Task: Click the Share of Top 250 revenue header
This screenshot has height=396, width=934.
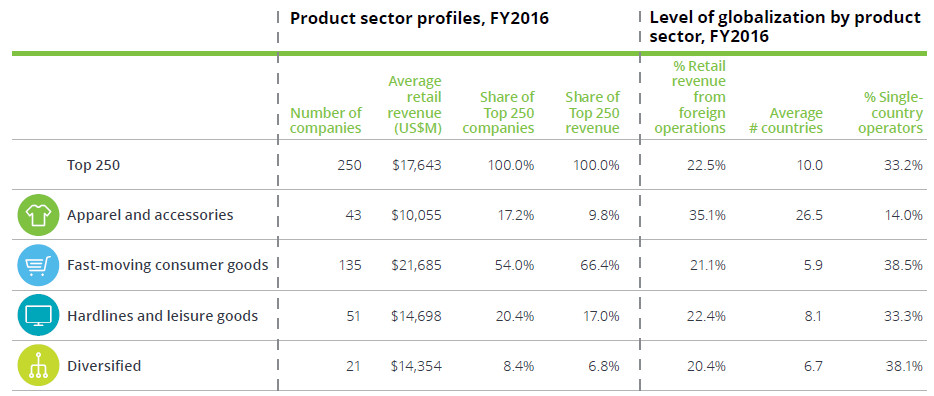Action: 592,113
